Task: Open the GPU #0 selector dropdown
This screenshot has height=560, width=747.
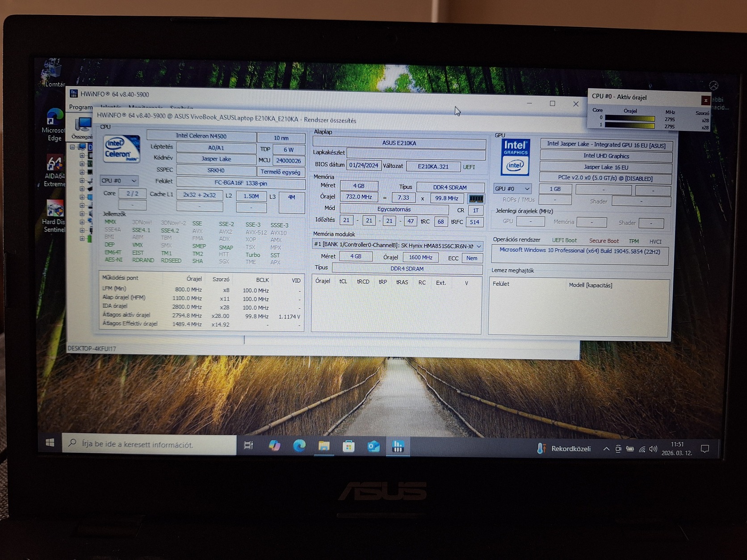Action: point(512,188)
